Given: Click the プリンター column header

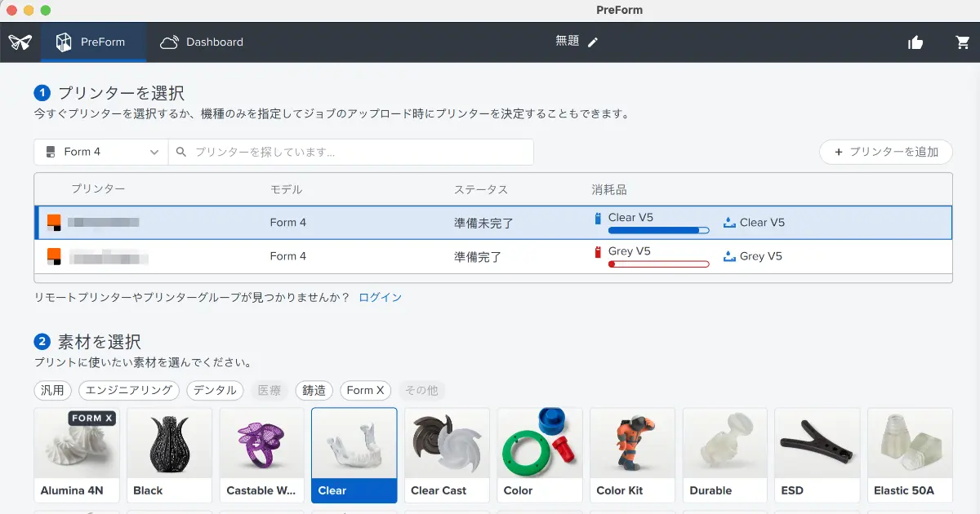Looking at the screenshot, I should click(98, 189).
